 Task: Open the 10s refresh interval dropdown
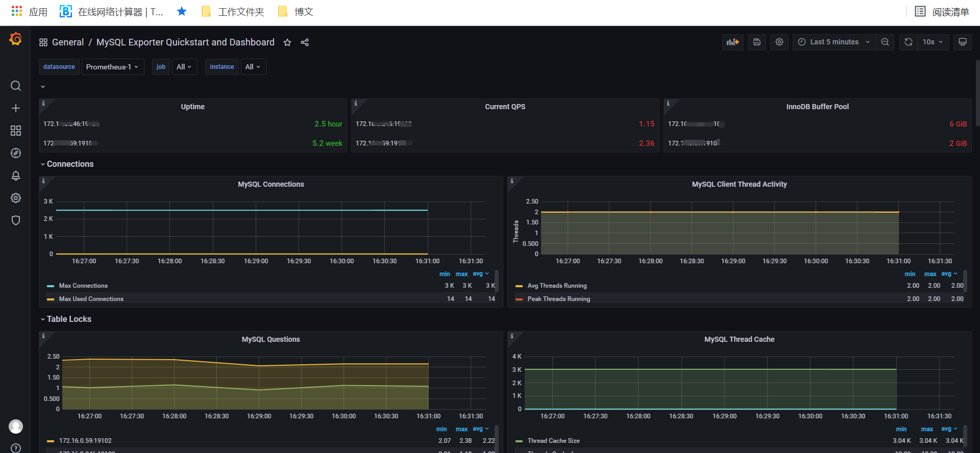934,42
